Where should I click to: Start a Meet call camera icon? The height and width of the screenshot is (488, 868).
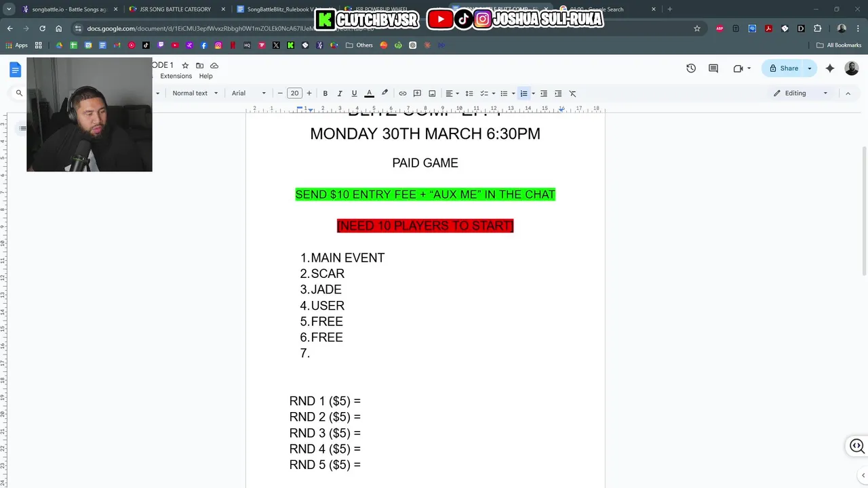point(738,68)
